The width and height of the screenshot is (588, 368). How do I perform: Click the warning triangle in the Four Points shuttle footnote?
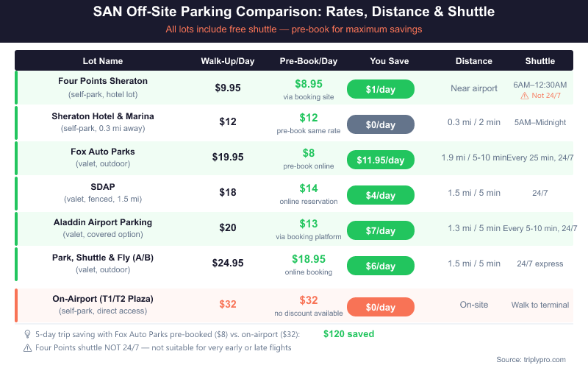tap(28, 347)
